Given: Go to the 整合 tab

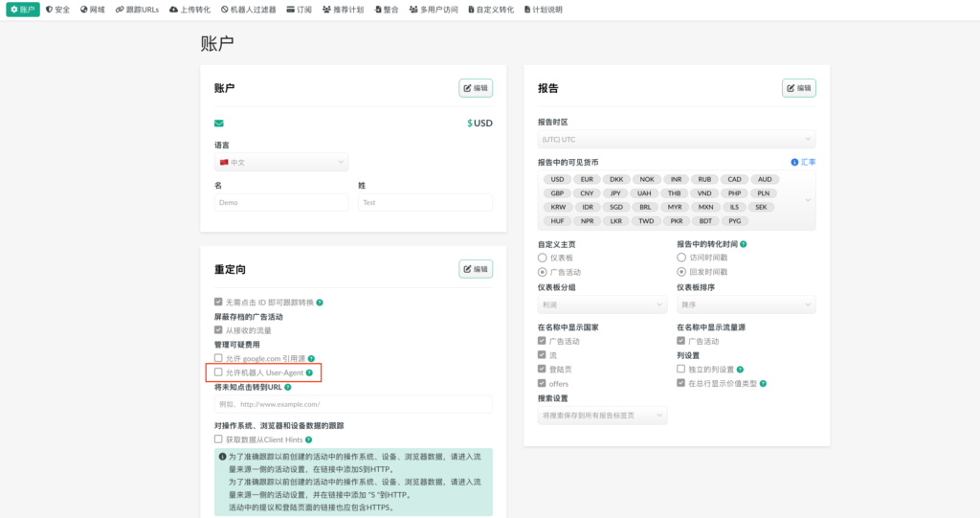Looking at the screenshot, I should point(387,10).
